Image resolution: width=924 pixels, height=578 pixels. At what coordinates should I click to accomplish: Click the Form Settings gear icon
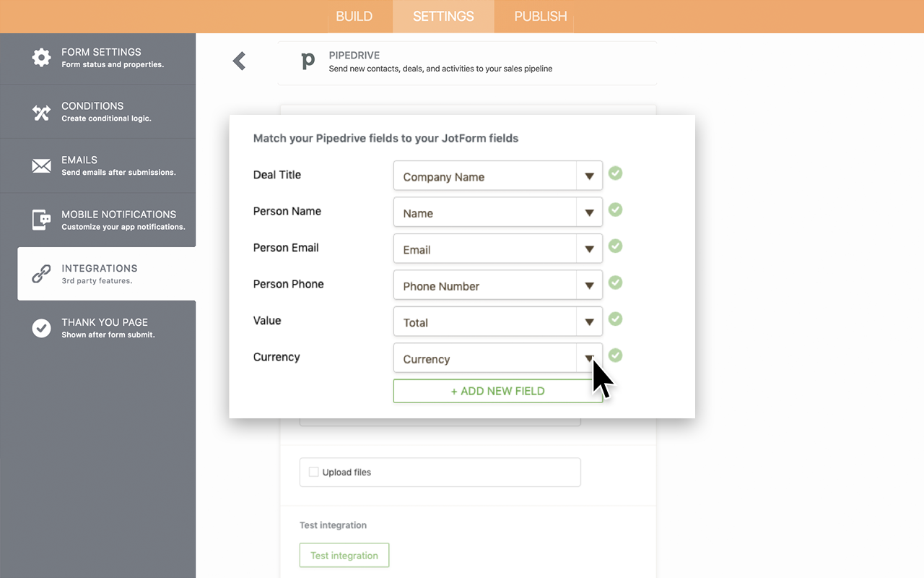41,58
